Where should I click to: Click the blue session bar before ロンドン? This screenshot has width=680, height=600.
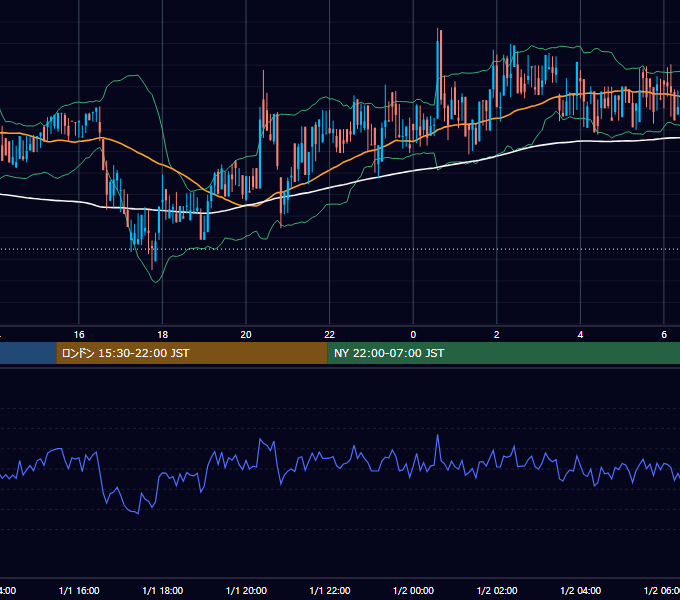click(x=28, y=353)
